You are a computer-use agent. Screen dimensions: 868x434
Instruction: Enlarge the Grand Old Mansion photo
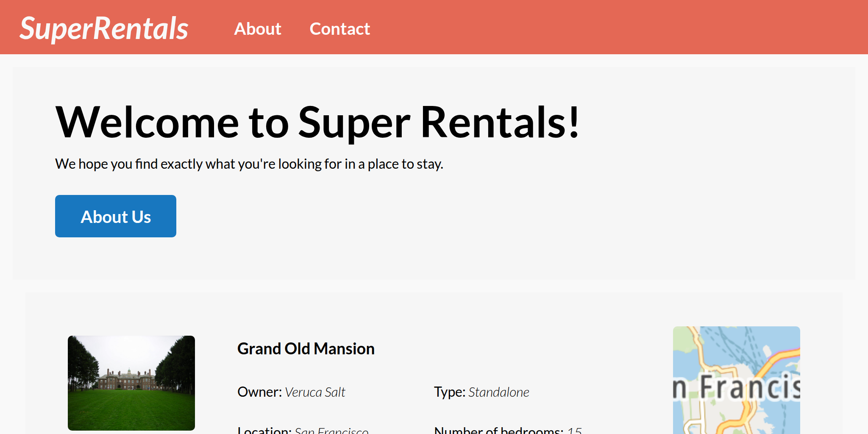click(131, 383)
